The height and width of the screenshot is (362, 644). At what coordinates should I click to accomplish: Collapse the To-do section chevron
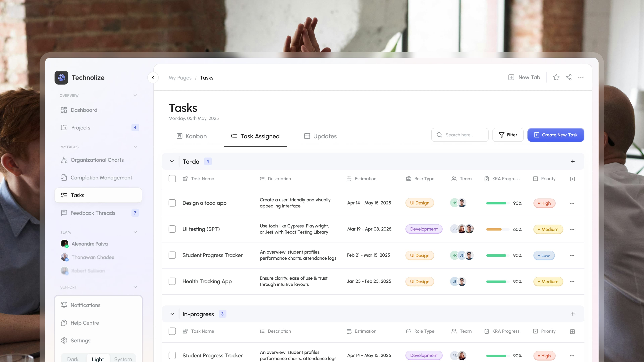click(172, 161)
